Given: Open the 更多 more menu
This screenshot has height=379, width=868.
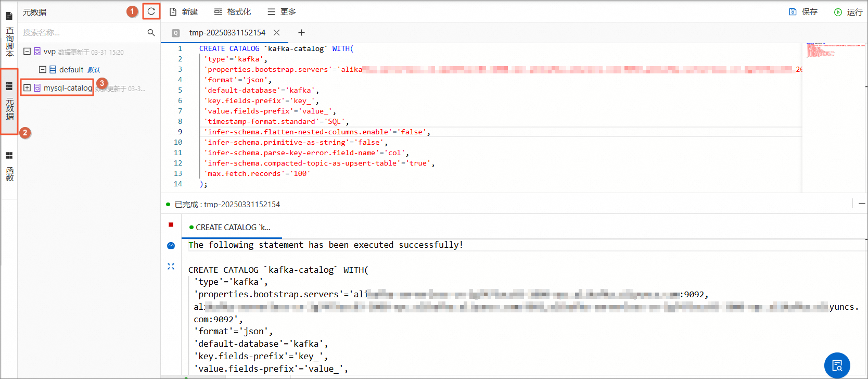Looking at the screenshot, I should coord(282,11).
